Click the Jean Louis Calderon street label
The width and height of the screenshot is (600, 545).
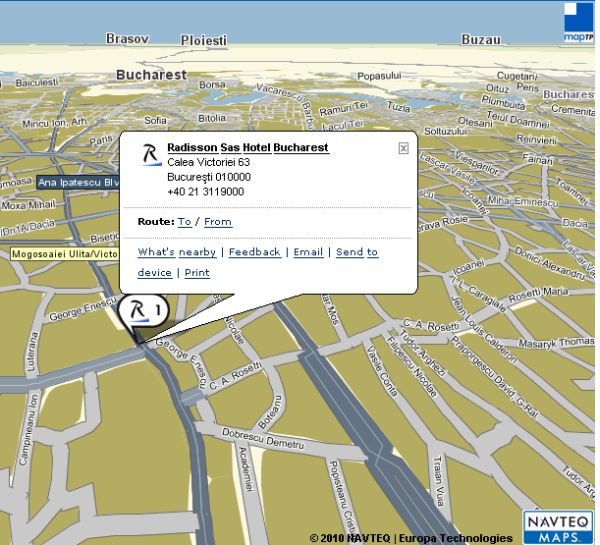484,330
